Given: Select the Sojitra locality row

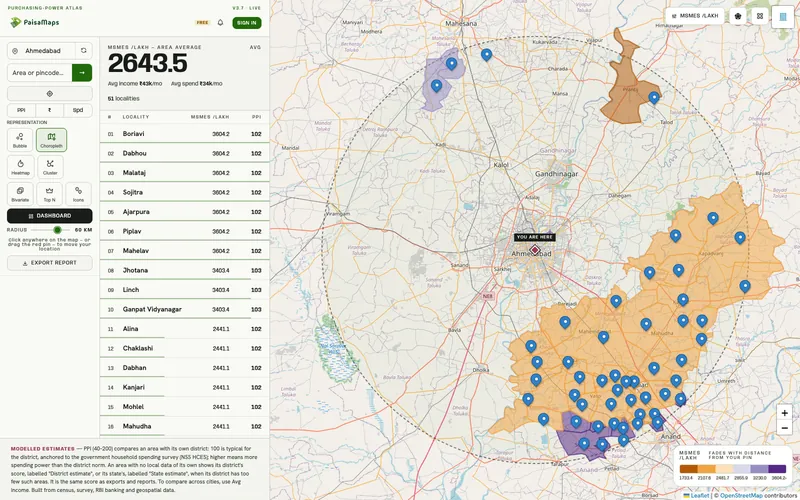Looking at the screenshot, I should (184, 192).
